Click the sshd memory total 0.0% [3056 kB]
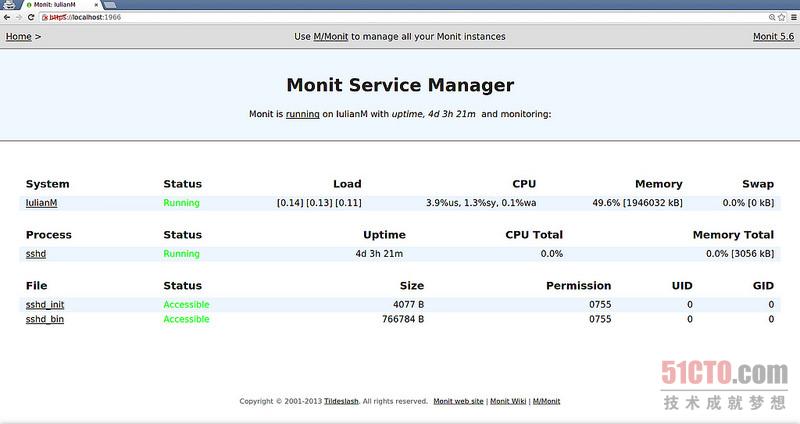Viewport: 800px width, 424px height. (740, 254)
